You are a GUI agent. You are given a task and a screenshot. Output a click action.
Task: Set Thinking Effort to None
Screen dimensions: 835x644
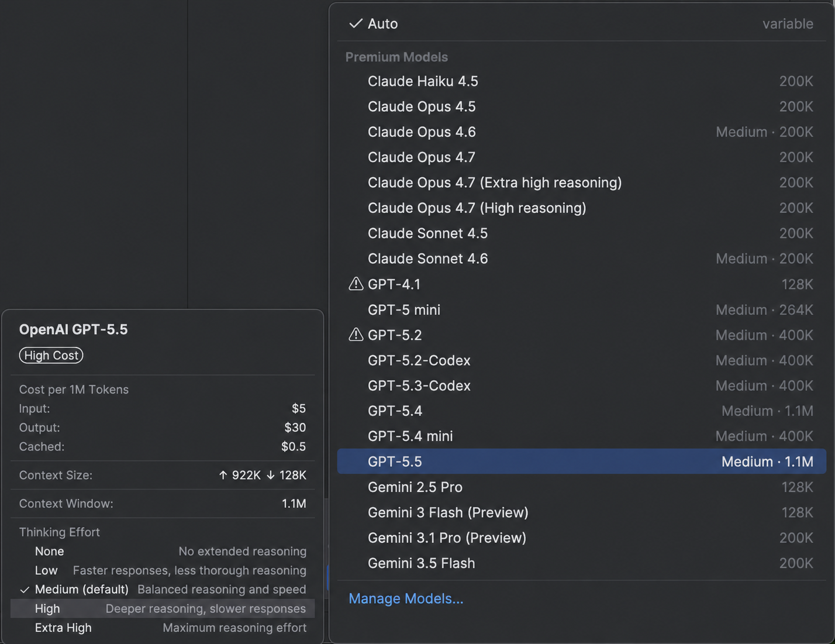(163, 552)
